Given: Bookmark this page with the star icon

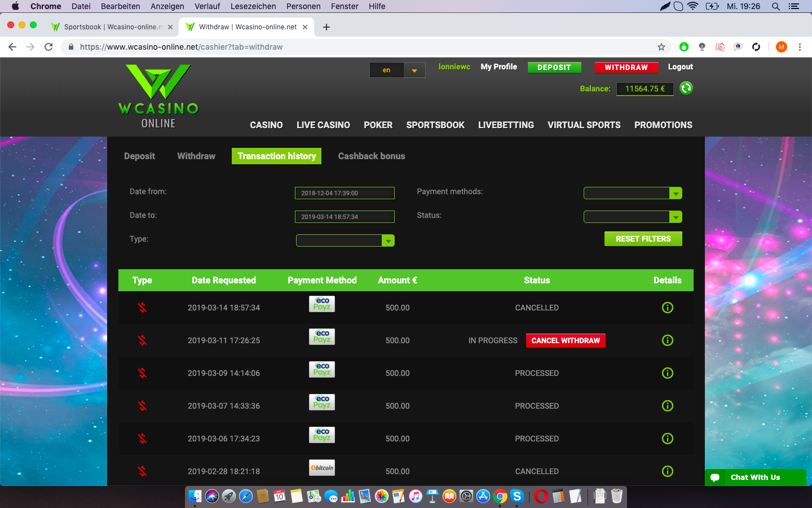Looking at the screenshot, I should coord(661,47).
